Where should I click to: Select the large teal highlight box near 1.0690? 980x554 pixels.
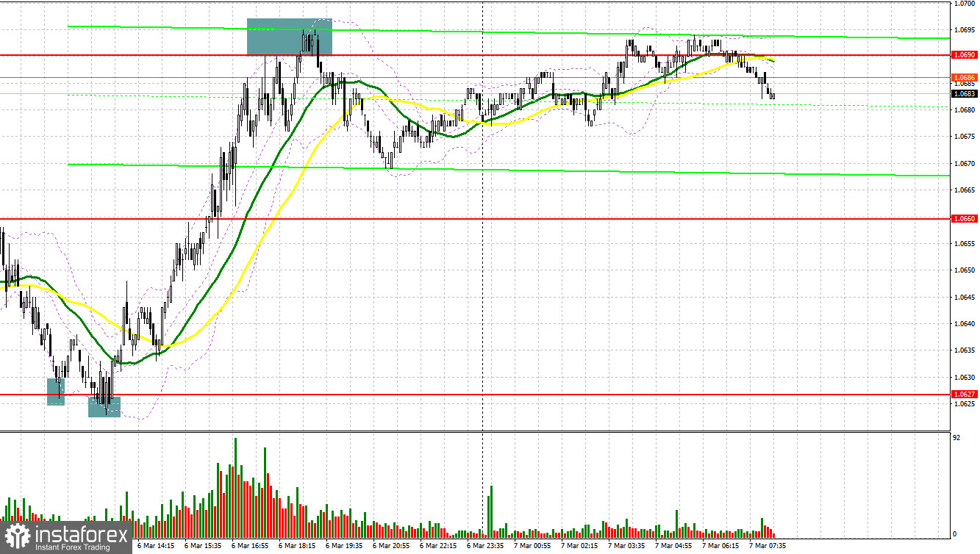click(290, 37)
